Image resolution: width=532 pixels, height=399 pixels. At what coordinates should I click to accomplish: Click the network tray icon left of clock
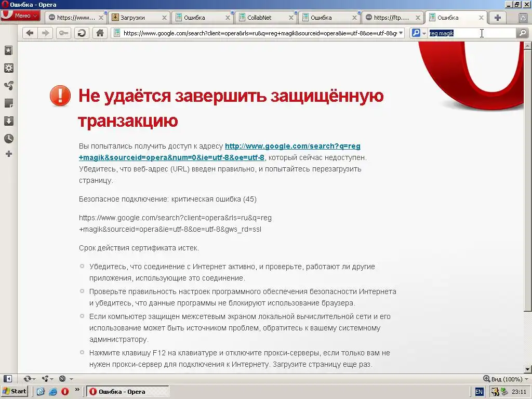tap(504, 392)
